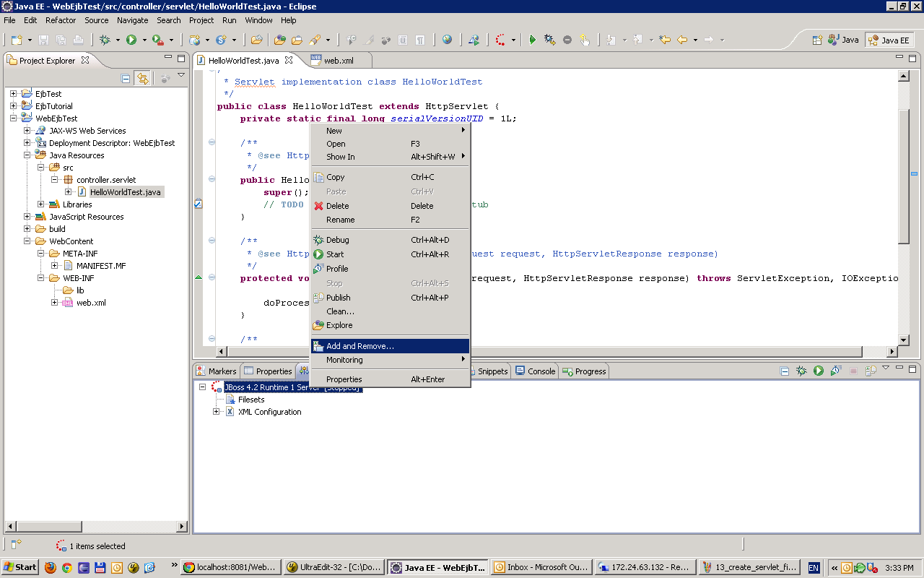
Task: Open the internal web browser
Action: 448,40
